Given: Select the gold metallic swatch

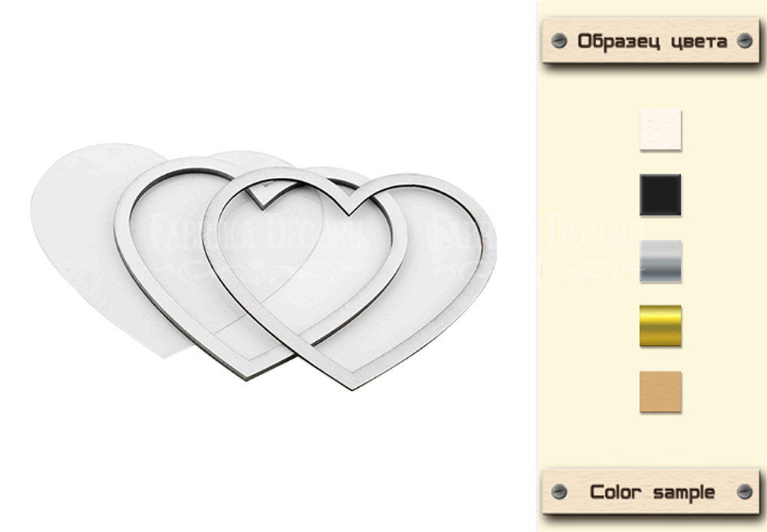Looking at the screenshot, I should coord(660,326).
